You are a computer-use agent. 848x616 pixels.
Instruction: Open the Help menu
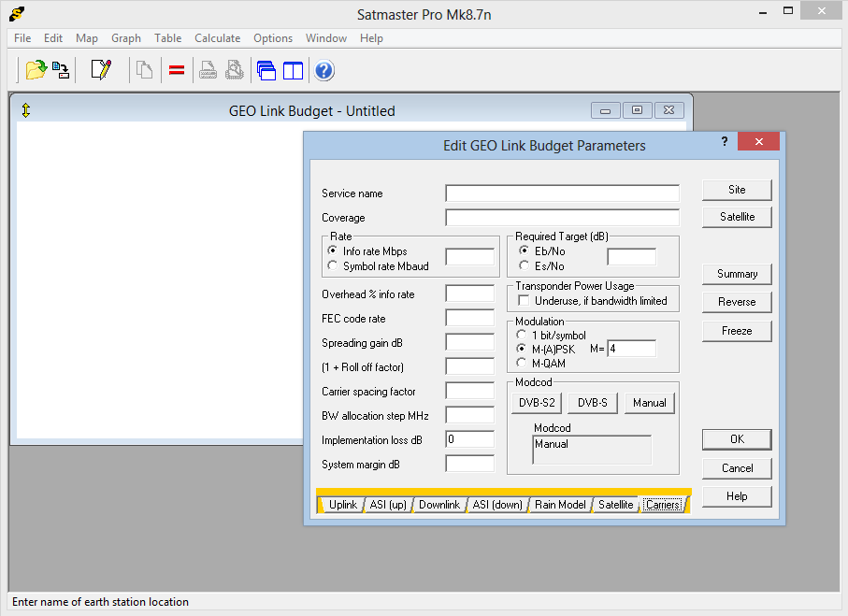(371, 38)
